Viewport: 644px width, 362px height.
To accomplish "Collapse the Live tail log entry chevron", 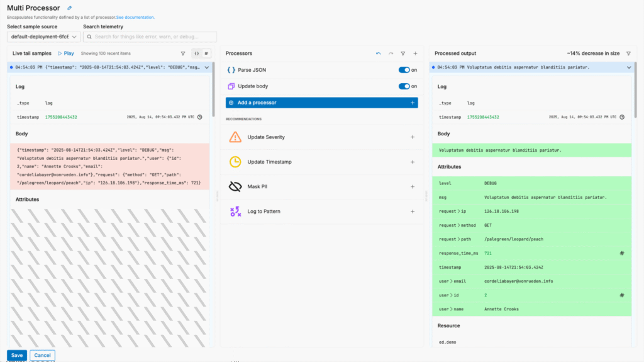I will click(x=208, y=67).
